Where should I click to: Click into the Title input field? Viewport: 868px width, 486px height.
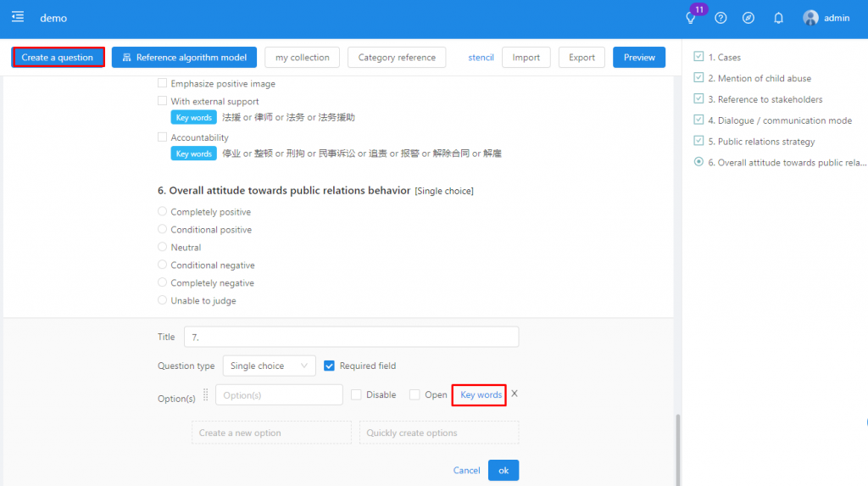[x=351, y=337]
